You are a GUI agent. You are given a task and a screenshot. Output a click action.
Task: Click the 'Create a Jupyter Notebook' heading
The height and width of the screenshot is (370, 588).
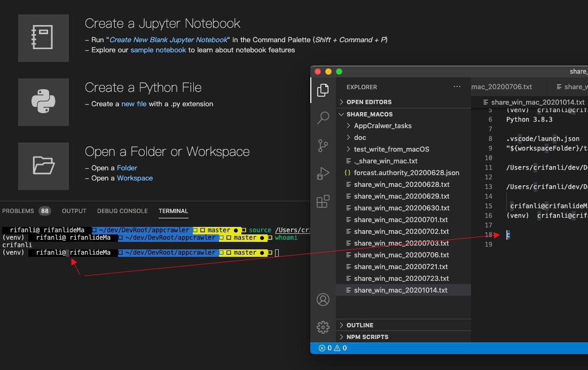(x=162, y=23)
